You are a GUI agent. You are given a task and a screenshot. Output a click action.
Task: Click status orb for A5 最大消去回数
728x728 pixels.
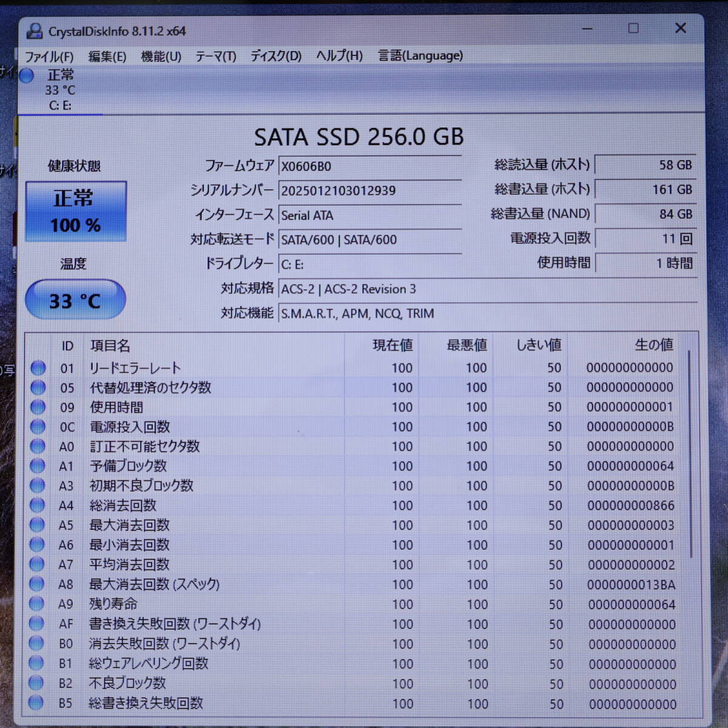[37, 525]
